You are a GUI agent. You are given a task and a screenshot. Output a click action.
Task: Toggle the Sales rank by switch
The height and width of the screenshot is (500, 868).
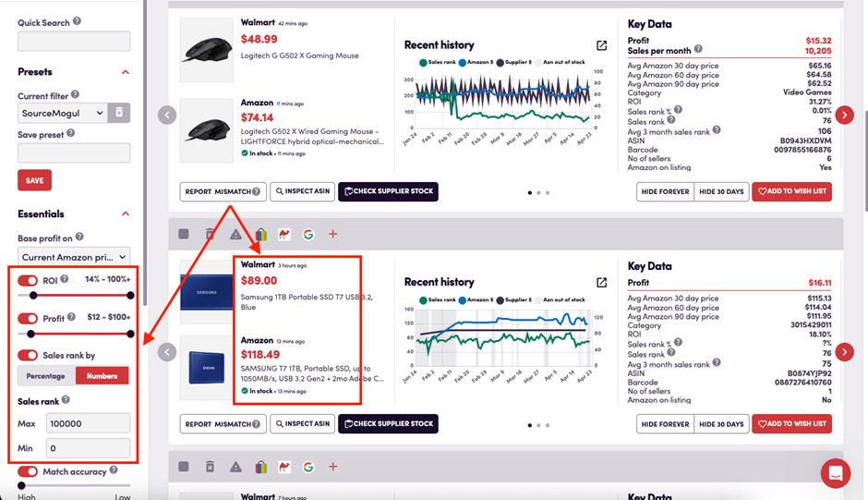pos(28,355)
